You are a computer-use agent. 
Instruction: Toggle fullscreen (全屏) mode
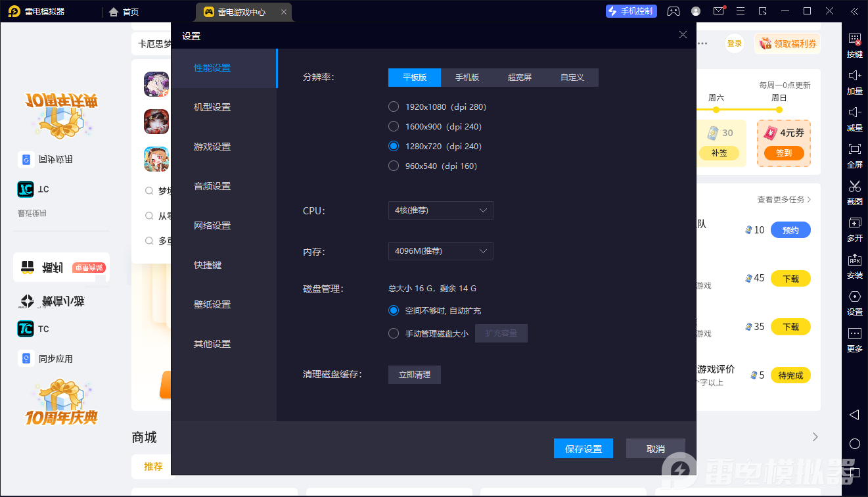(854, 155)
